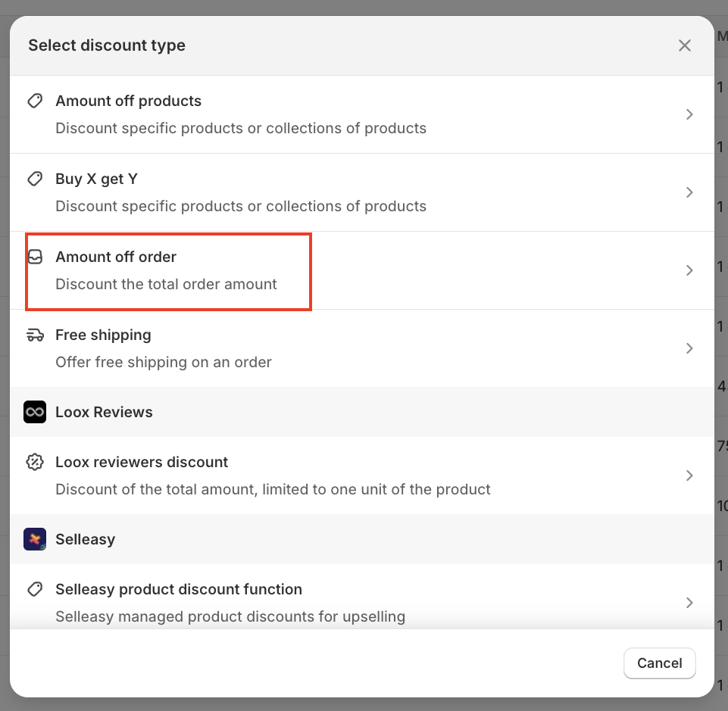The height and width of the screenshot is (711, 728).
Task: Select the Loox reviewers discount option
Action: [142, 463]
